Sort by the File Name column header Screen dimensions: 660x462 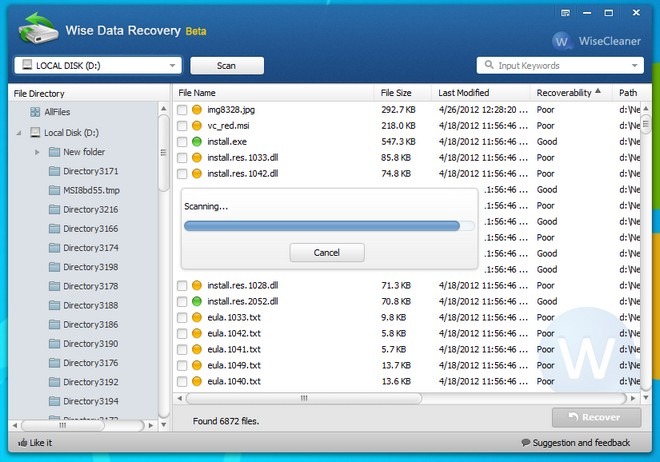pos(274,93)
